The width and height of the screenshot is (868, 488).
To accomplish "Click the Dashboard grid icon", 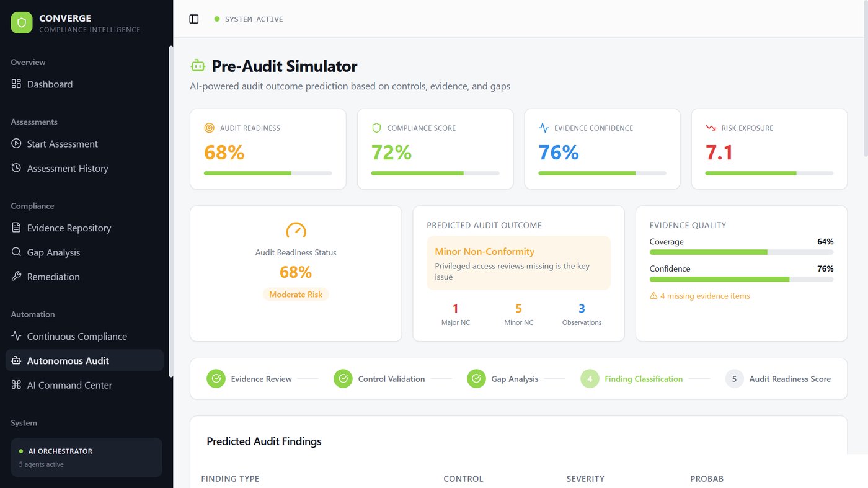I will (x=16, y=84).
